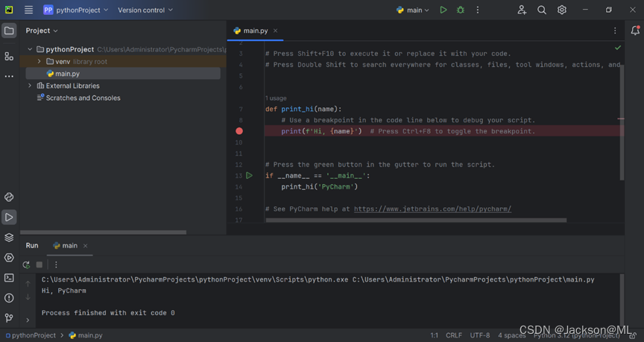Expand External Libraries tree node
This screenshot has height=342, width=644.
click(30, 86)
